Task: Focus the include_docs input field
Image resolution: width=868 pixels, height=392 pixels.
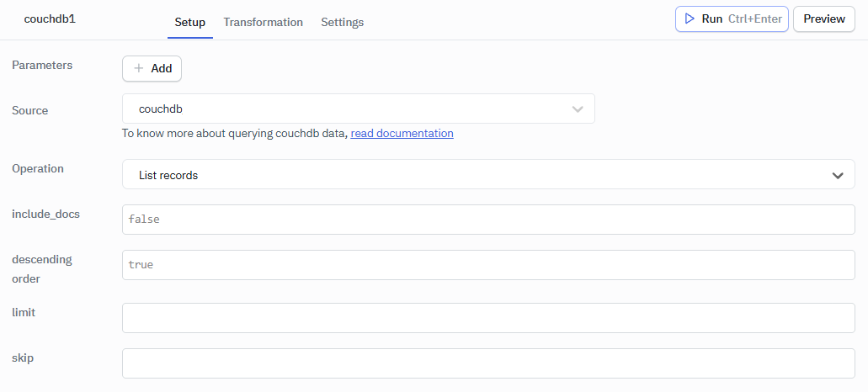Action: pos(488,220)
